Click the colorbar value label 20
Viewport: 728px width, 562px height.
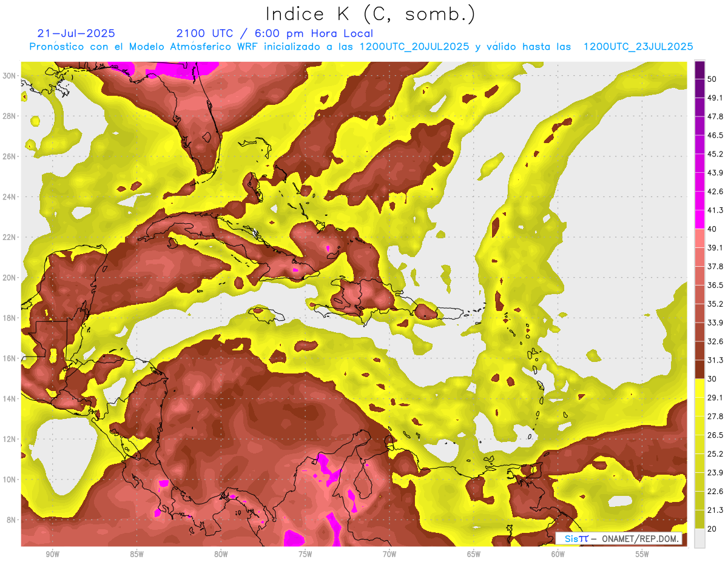tap(713, 529)
